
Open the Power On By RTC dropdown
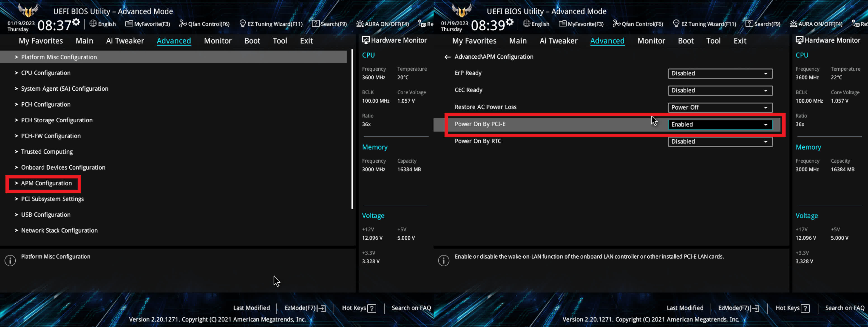click(720, 141)
